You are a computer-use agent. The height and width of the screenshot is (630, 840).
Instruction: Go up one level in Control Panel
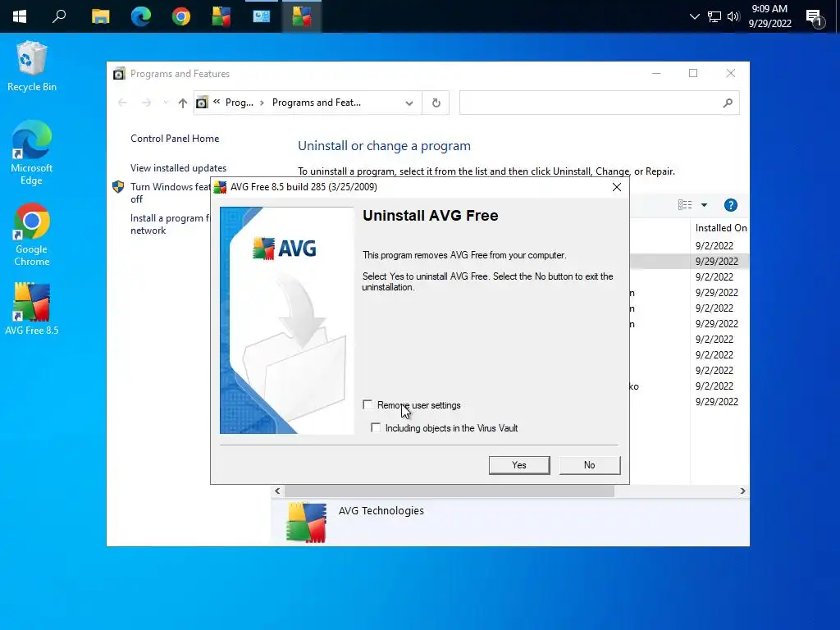(x=183, y=103)
